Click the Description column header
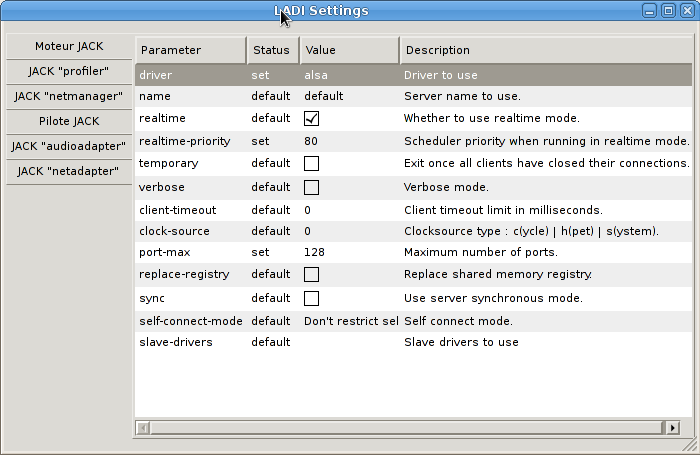700x455 pixels. [x=546, y=50]
